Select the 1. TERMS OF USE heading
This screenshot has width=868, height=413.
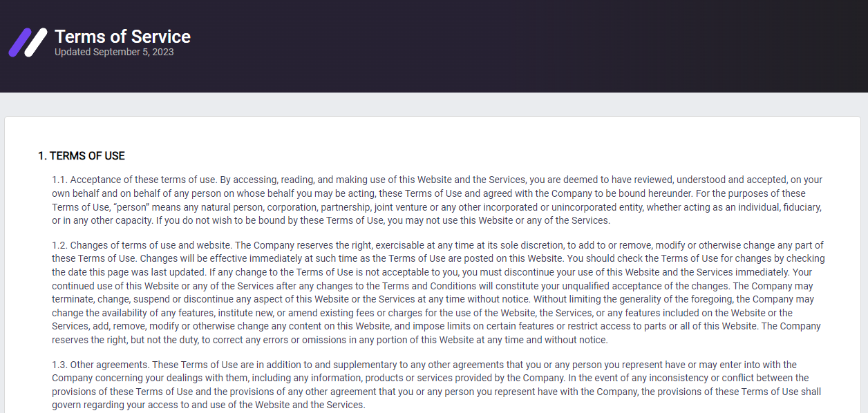pos(82,156)
